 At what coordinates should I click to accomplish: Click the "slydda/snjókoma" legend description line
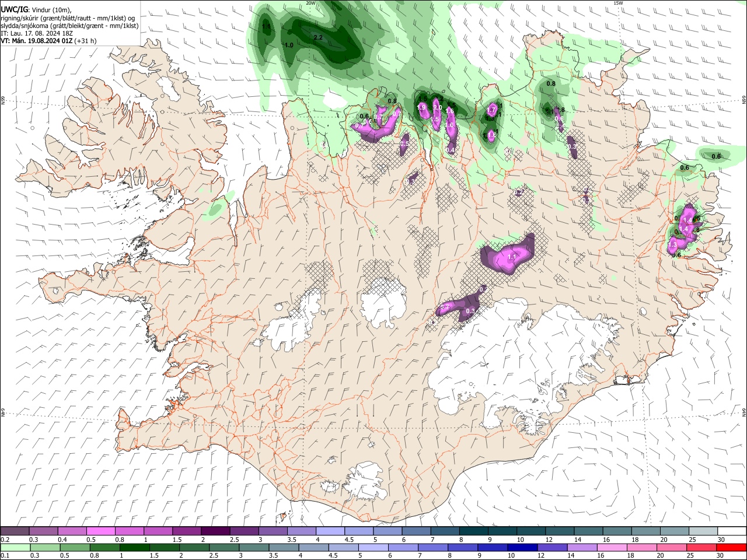tap(69, 26)
